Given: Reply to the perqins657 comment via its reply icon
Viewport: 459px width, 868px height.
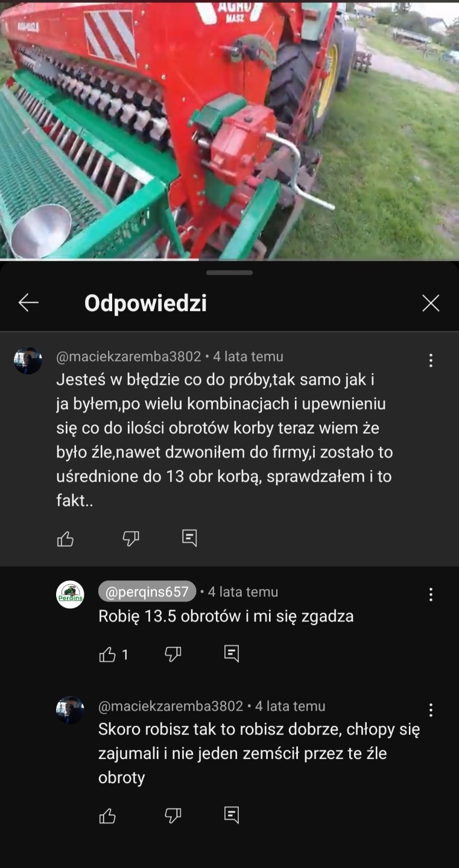Looking at the screenshot, I should click(x=232, y=653).
